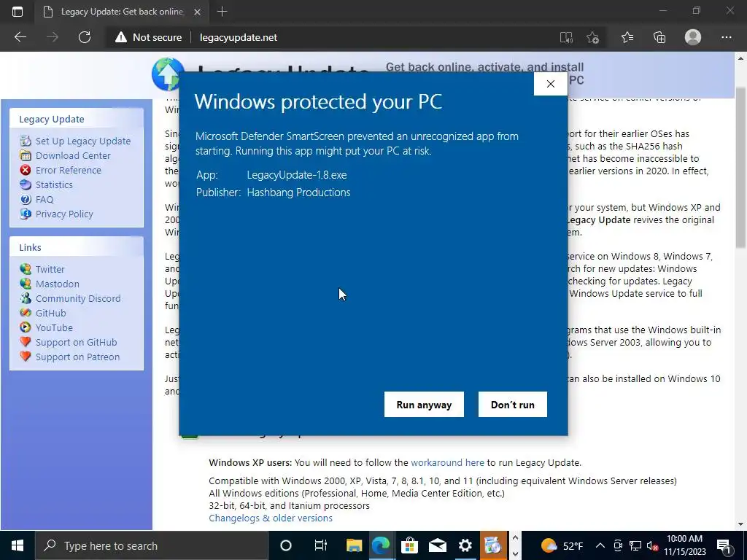
Task: Open Changelogs & older versions link
Action: point(271,518)
